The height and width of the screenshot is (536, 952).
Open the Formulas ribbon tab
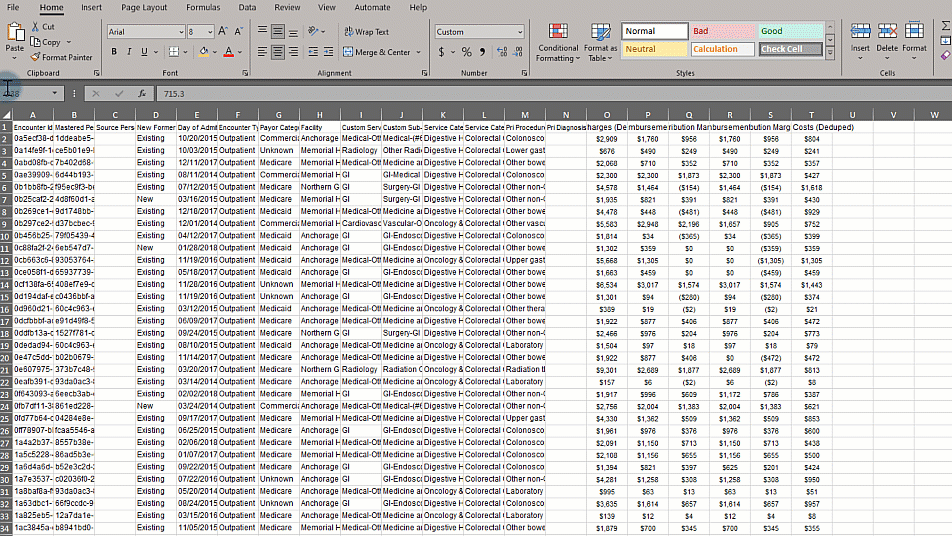[x=203, y=8]
